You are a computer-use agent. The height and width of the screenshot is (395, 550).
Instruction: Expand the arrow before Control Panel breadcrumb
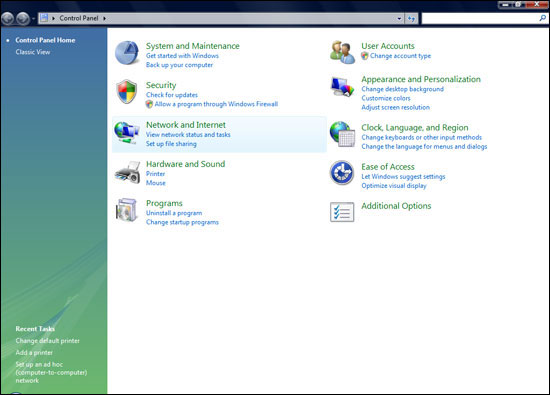(x=53, y=18)
